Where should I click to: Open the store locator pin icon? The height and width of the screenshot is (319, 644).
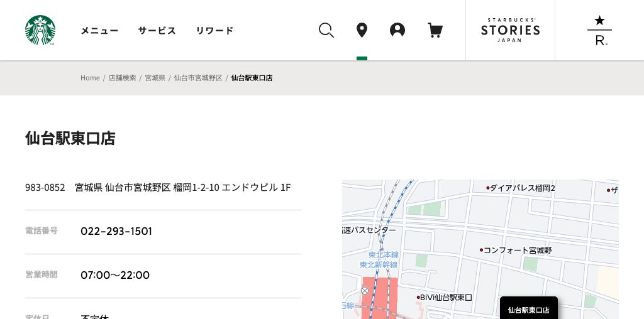click(362, 30)
